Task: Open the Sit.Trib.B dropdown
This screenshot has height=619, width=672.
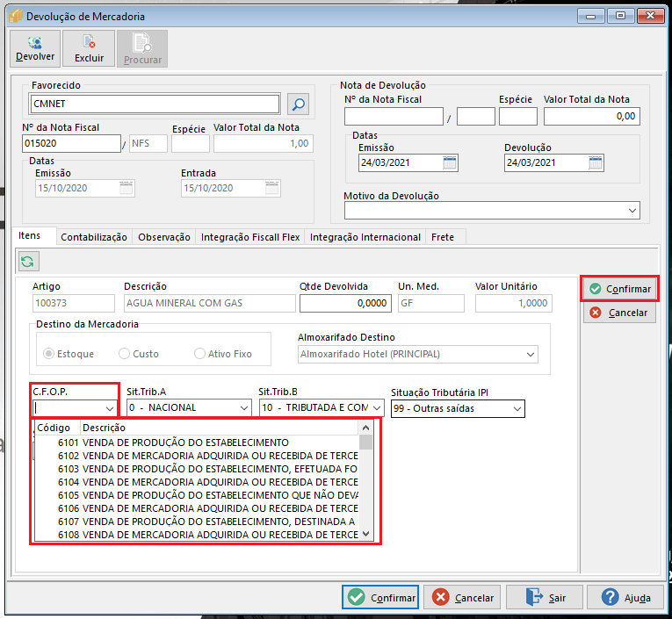Action: coord(377,407)
